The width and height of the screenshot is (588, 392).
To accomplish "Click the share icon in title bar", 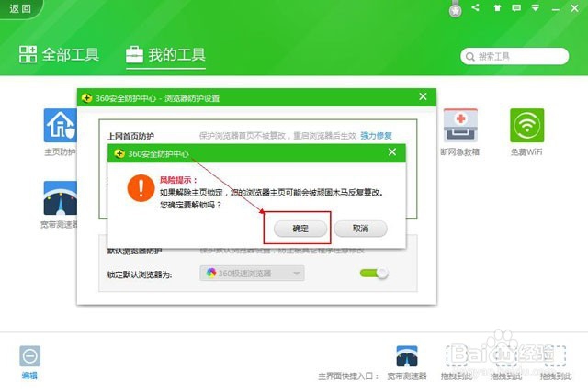I will point(476,7).
